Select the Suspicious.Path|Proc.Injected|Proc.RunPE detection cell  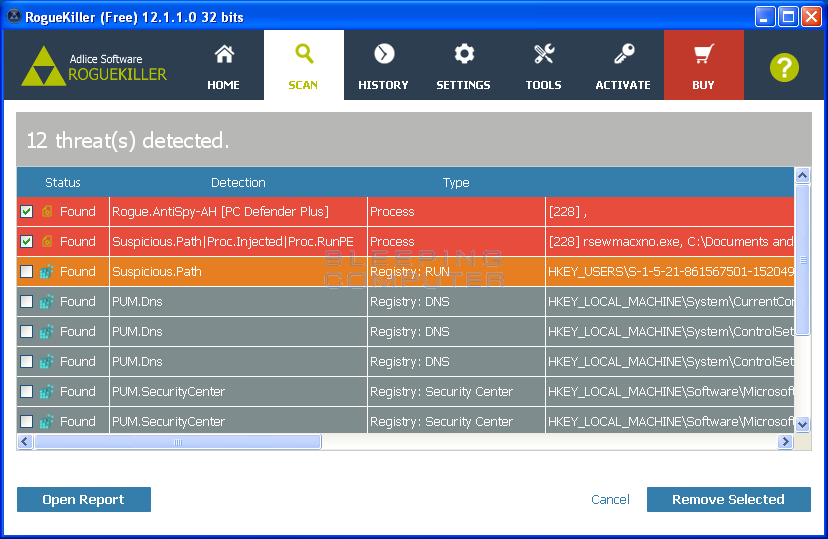click(238, 242)
